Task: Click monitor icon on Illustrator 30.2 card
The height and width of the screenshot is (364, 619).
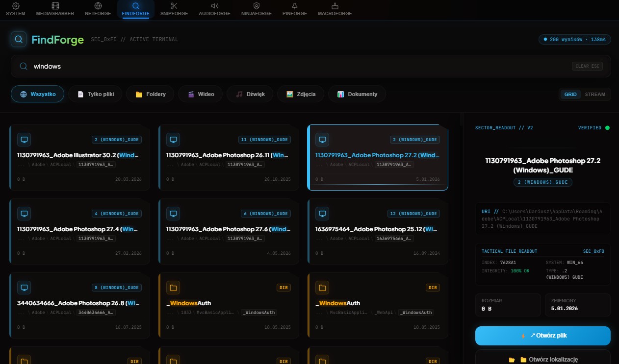Action: click(24, 140)
